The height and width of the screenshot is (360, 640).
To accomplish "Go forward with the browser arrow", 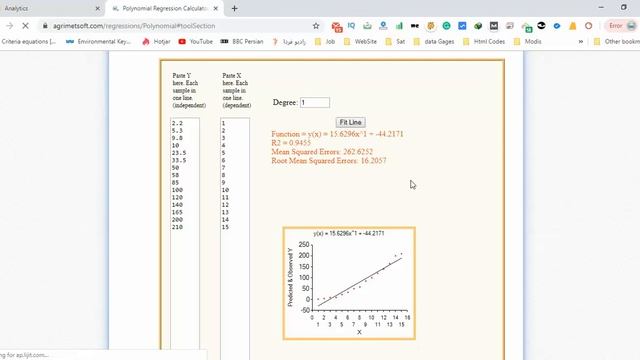I will (9, 26).
